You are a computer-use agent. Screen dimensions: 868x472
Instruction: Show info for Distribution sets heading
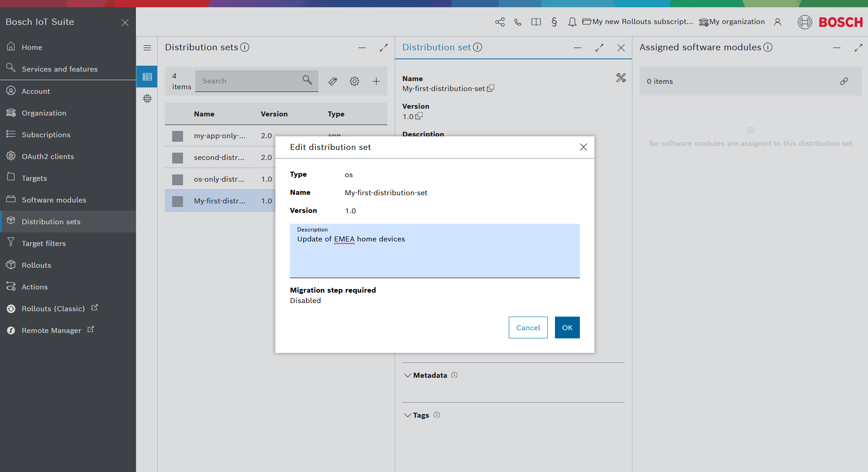[x=245, y=47]
